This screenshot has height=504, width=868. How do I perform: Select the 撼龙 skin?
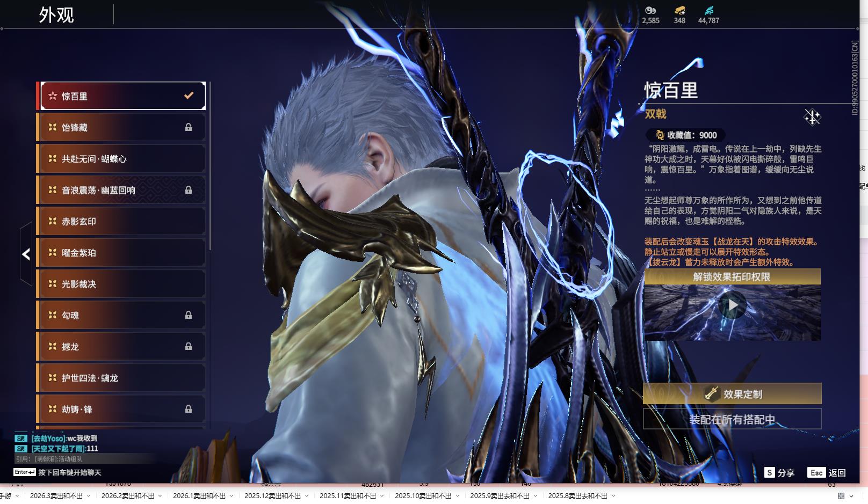(x=121, y=346)
